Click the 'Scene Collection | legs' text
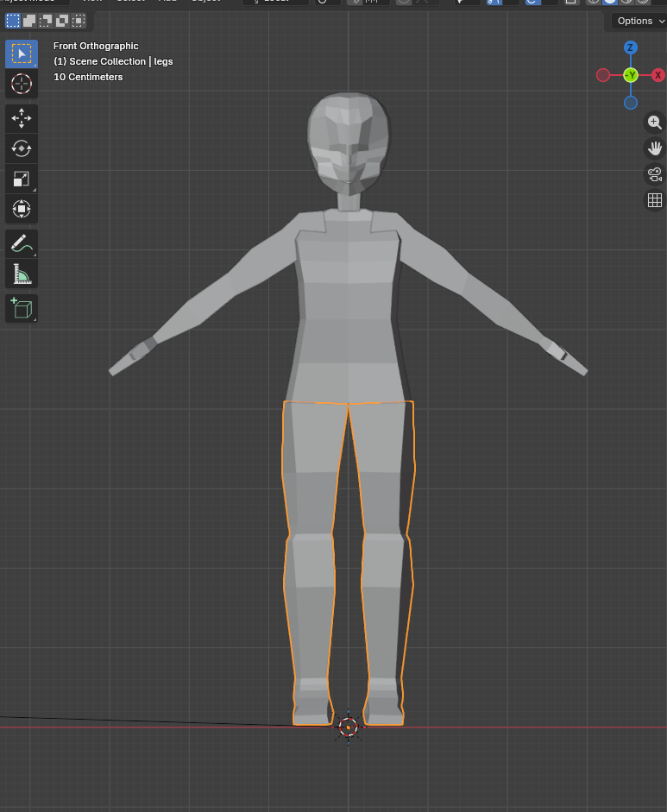The width and height of the screenshot is (667, 812). click(x=113, y=61)
